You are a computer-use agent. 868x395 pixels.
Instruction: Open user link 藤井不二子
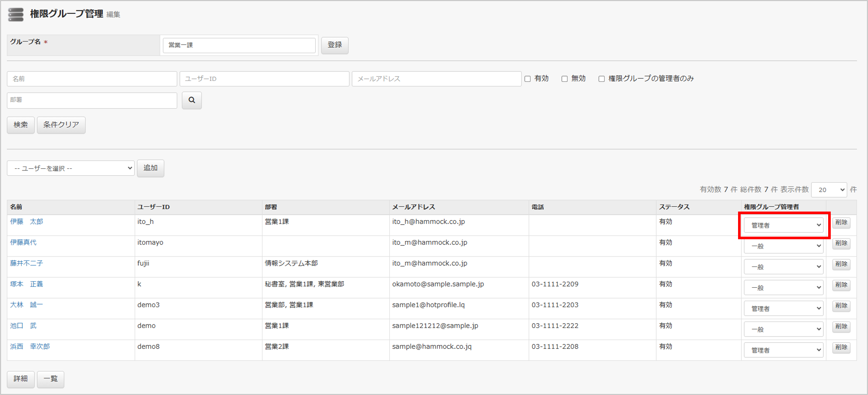tap(26, 263)
